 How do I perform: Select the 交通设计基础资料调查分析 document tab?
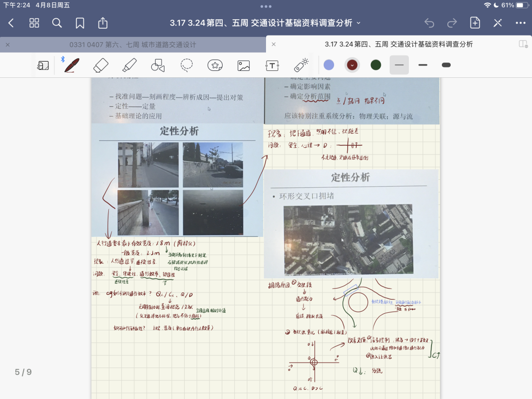(x=399, y=44)
